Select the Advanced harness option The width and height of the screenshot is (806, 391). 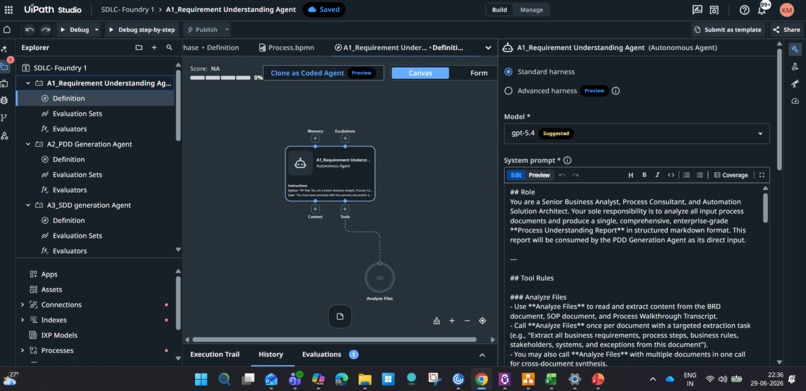[x=508, y=91]
